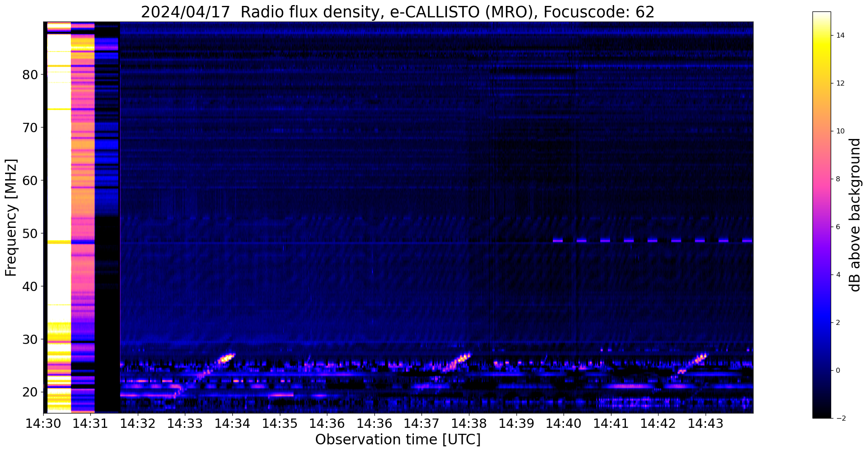Screen dimensions: 868x452
Task: Click the dashed purple line near 48 MHz
Action: click(x=653, y=241)
